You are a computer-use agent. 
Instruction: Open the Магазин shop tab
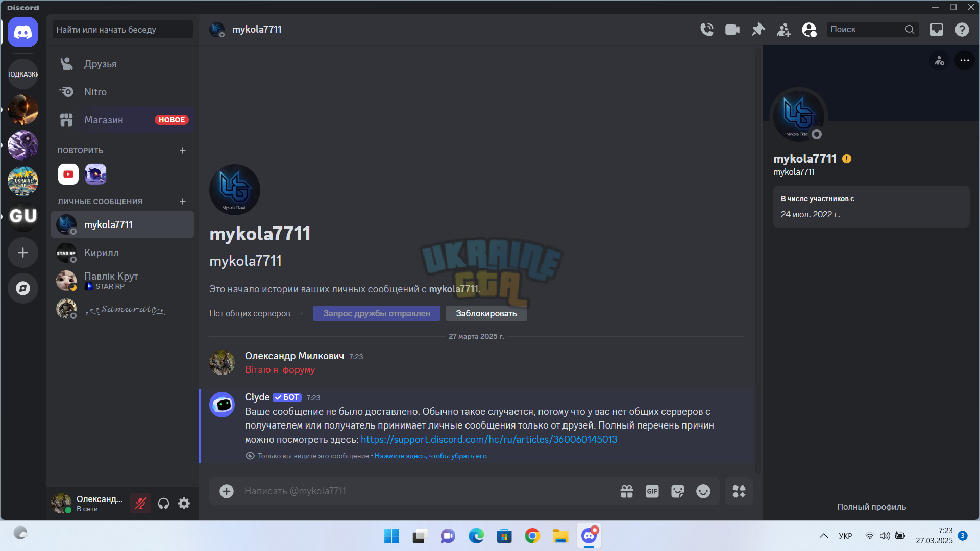coord(122,120)
